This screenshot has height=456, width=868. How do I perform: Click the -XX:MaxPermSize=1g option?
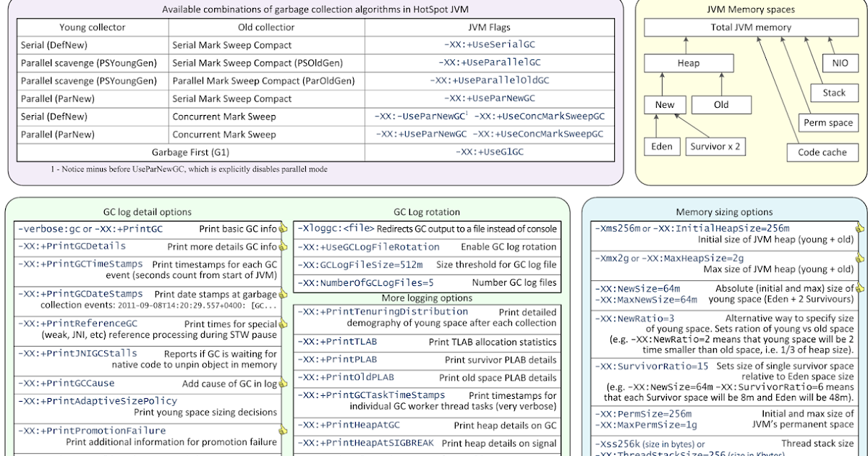[644, 423]
